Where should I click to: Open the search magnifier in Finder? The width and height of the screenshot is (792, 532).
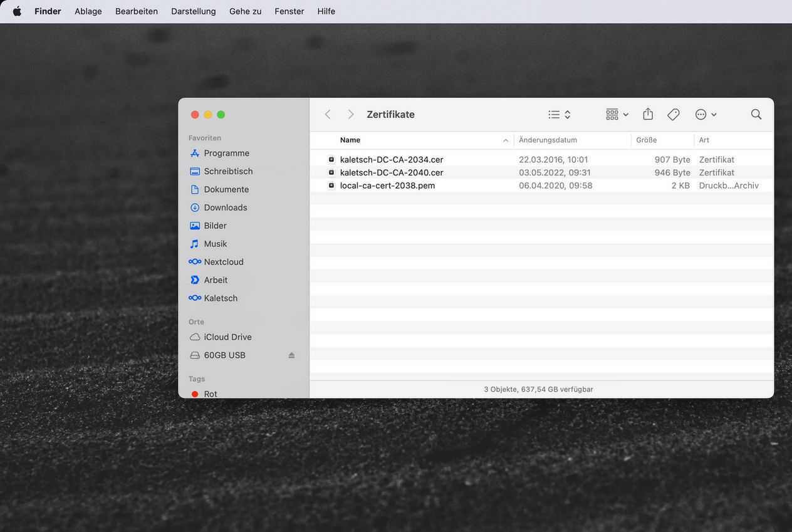(756, 114)
